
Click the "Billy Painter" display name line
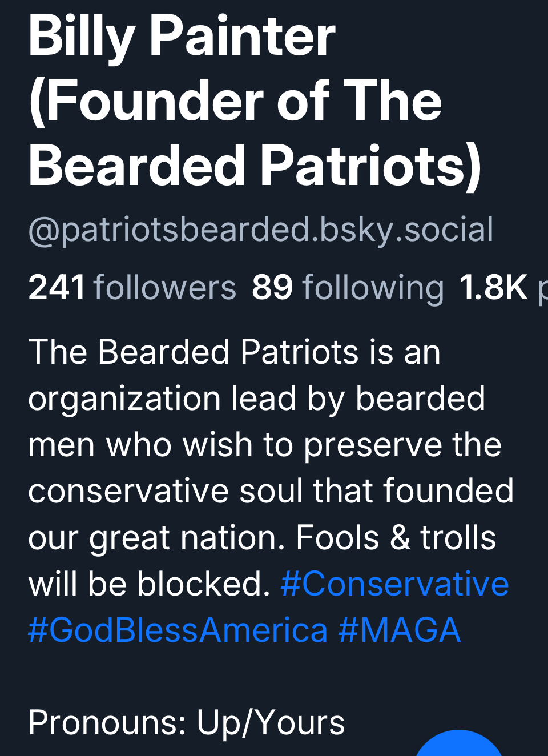182,37
